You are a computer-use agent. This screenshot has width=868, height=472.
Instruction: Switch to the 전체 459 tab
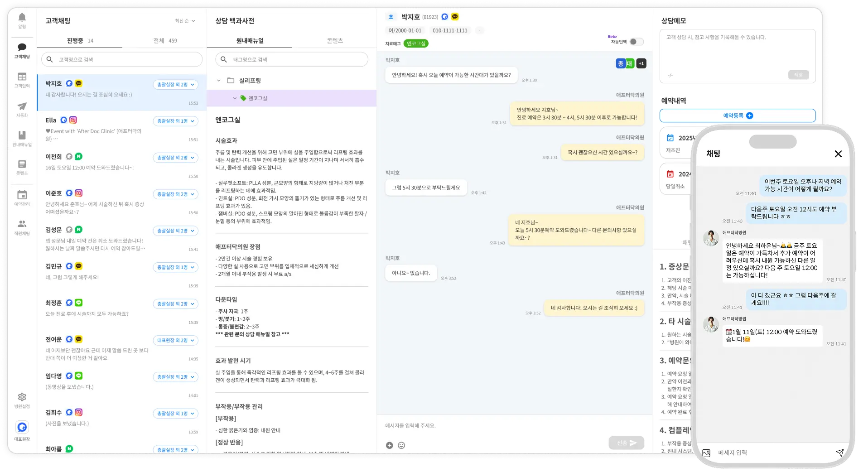pos(165,40)
